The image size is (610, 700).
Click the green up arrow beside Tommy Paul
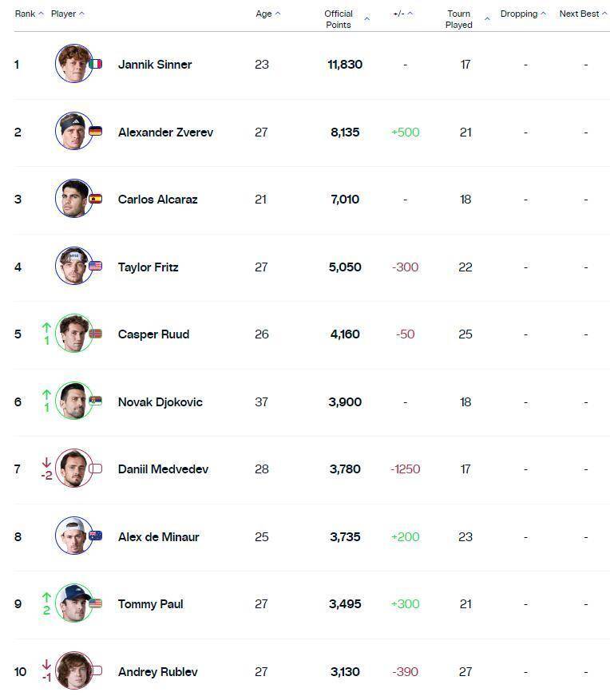[x=46, y=597]
